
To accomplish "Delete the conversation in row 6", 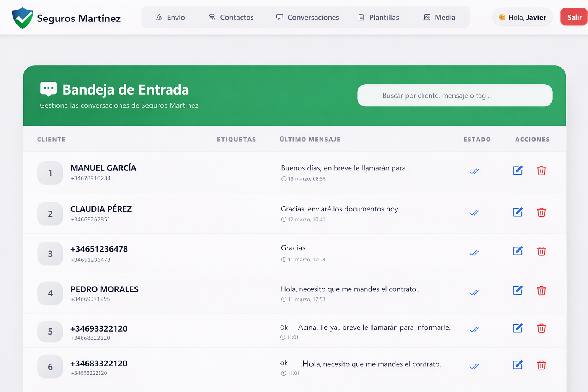I will [x=541, y=365].
